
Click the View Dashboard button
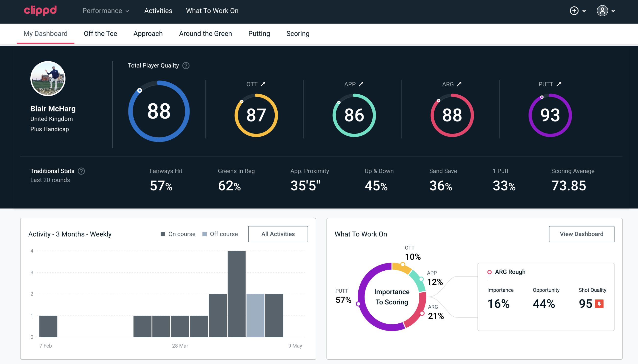pyautogui.click(x=581, y=234)
